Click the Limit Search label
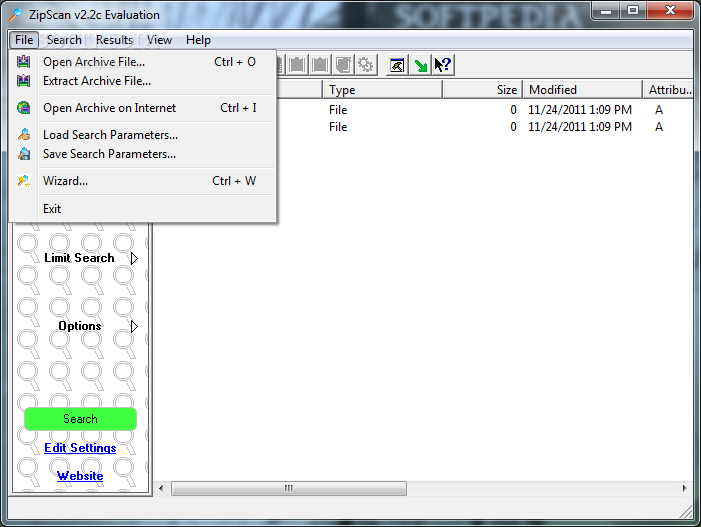The height and width of the screenshot is (527, 701). 79,258
